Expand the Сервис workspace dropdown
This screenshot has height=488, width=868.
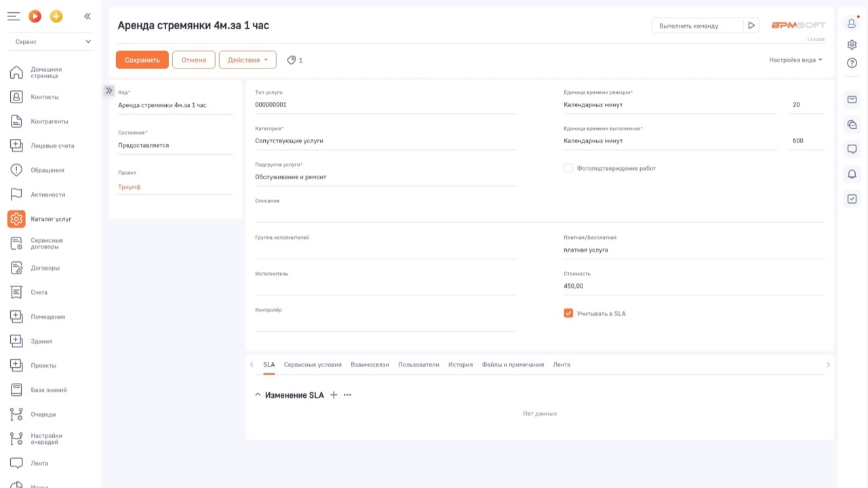[x=51, y=42]
